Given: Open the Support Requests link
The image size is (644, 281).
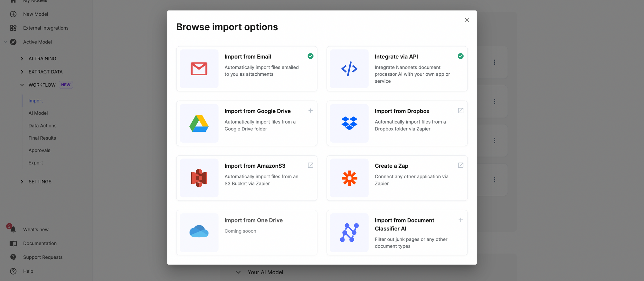Looking at the screenshot, I should tap(43, 257).
